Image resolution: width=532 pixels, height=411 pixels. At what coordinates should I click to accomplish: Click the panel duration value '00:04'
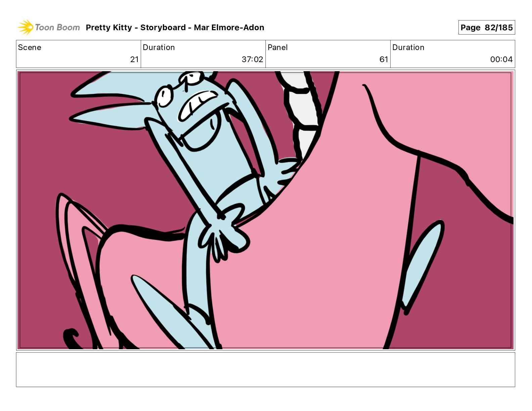tap(501, 59)
